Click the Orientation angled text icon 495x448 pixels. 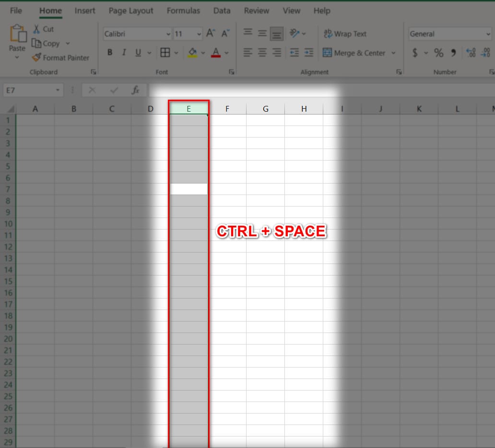pos(294,33)
